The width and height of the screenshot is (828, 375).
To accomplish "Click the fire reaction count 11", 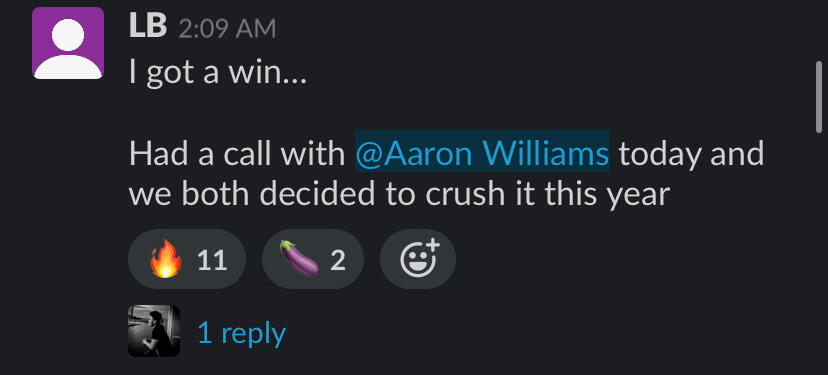I will click(x=212, y=260).
